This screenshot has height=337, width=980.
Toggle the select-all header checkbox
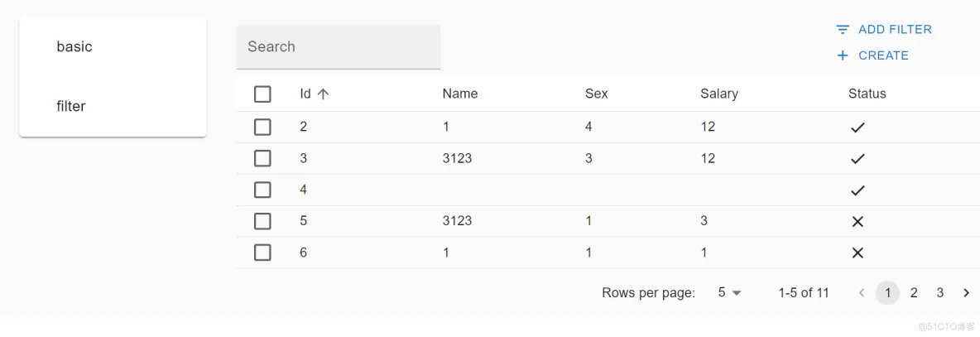[x=262, y=94]
